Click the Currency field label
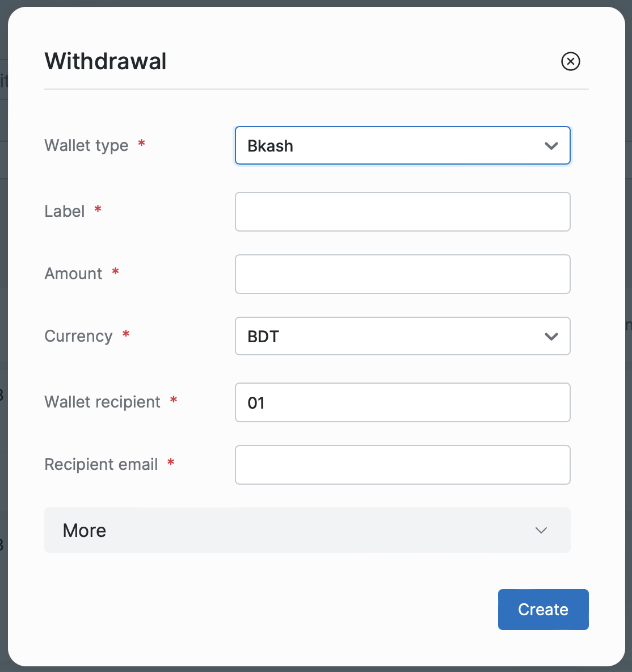The height and width of the screenshot is (672, 632). pos(78,336)
